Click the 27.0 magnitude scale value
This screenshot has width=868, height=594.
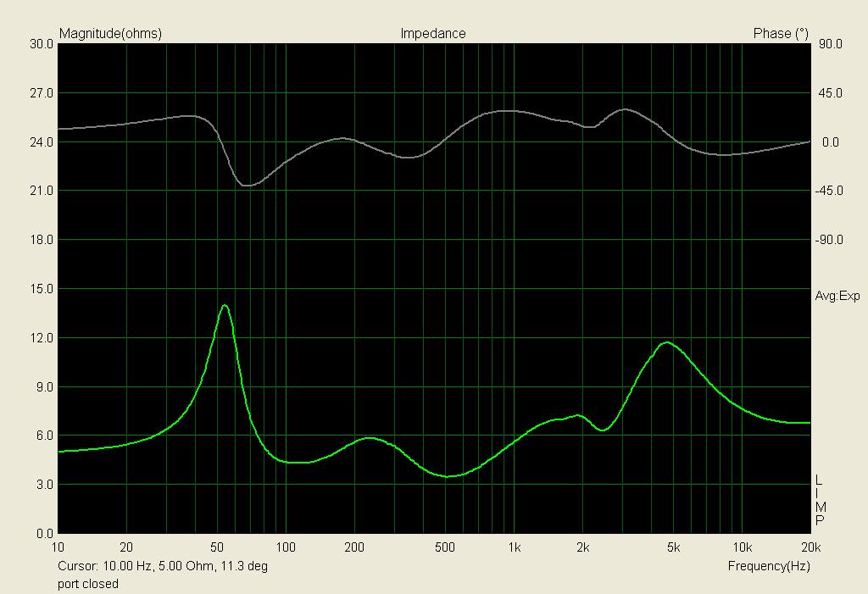(42, 93)
